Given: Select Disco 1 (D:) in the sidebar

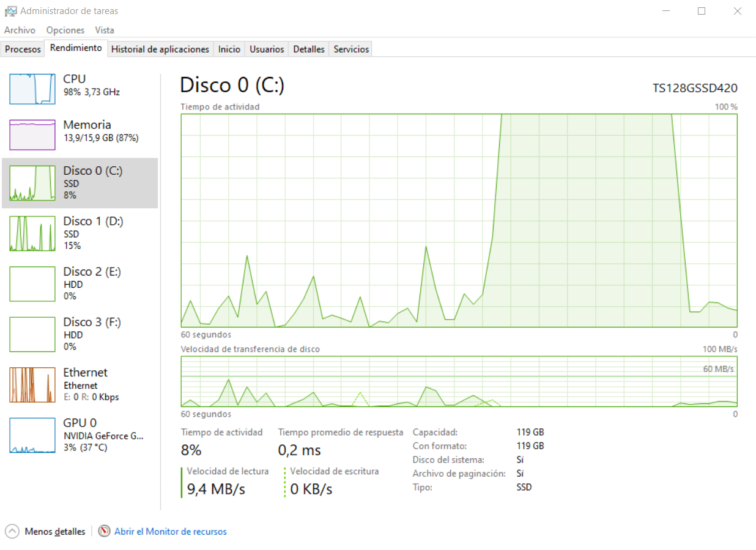Looking at the screenshot, I should pyautogui.click(x=80, y=233).
